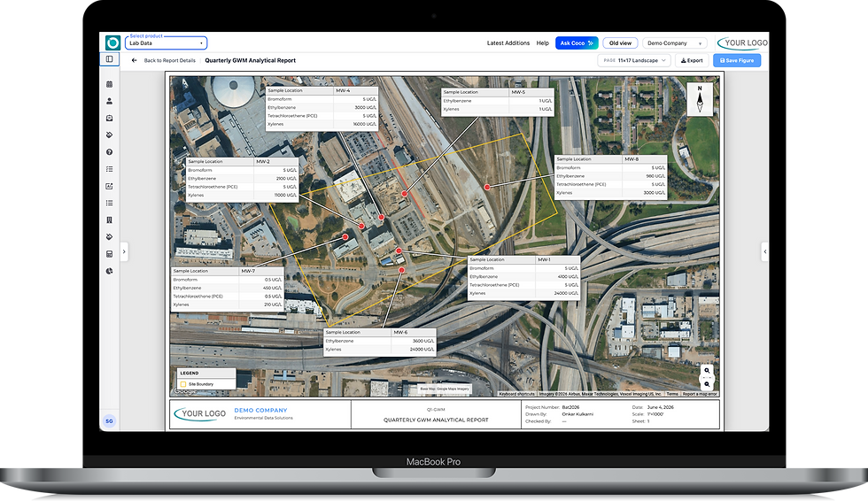Open the user profile icon in the sidebar
The width and height of the screenshot is (868, 501).
(110, 101)
